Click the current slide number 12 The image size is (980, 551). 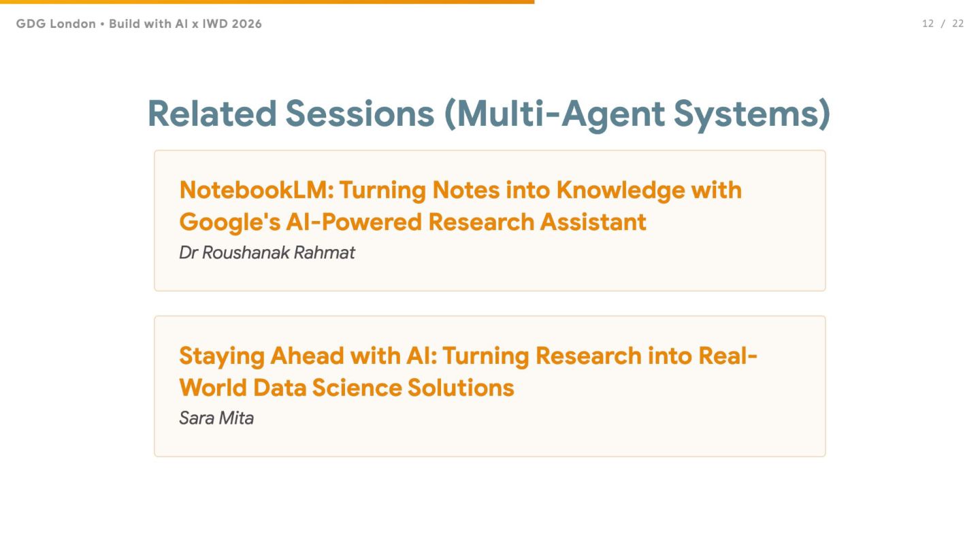click(x=928, y=24)
